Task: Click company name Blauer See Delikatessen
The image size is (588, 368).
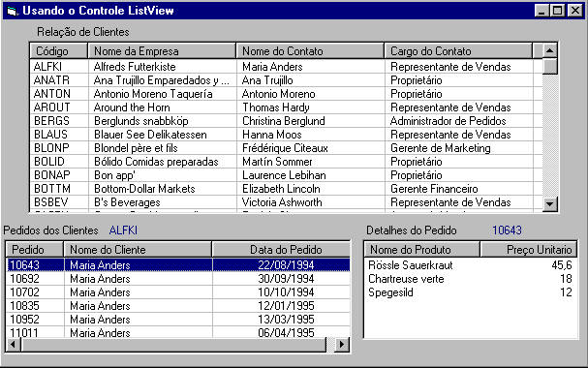Action: click(x=150, y=135)
